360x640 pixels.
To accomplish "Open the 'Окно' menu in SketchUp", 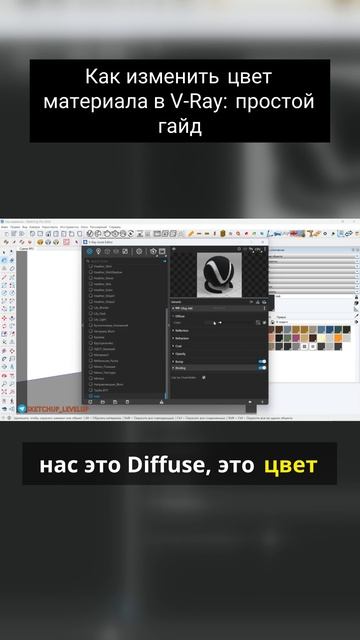I will point(84,227).
